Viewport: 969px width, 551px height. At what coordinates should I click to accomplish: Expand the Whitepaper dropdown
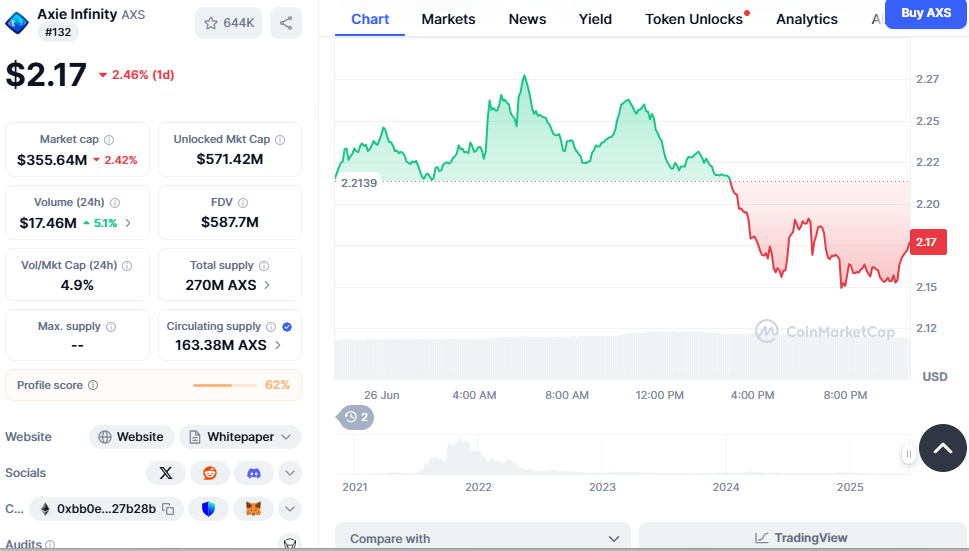tap(240, 437)
